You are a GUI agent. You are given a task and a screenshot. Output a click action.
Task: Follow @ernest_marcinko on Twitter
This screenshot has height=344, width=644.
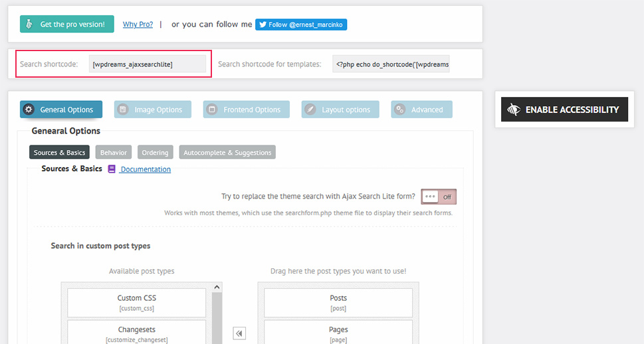[301, 25]
